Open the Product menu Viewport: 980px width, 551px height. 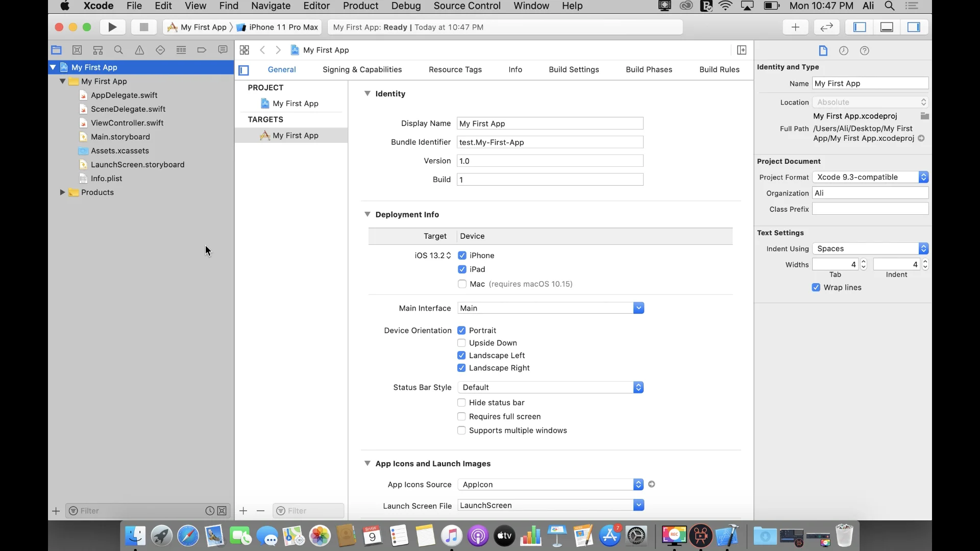pyautogui.click(x=360, y=6)
